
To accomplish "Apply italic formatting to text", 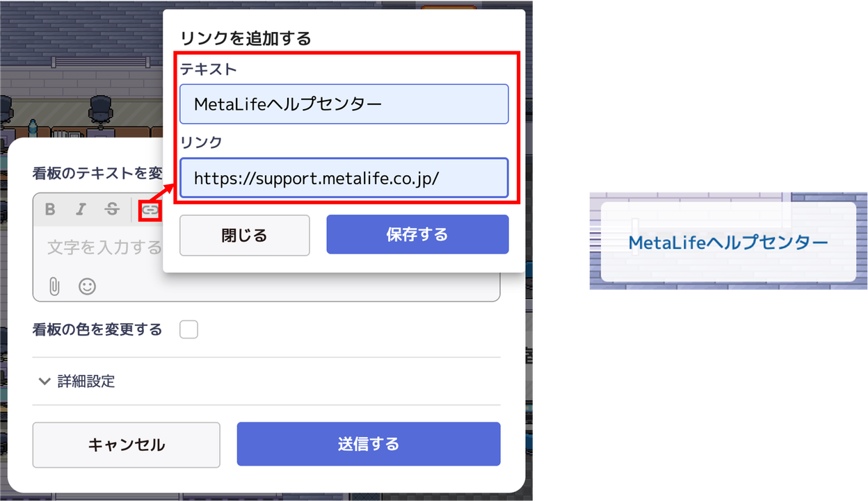I will [81, 209].
